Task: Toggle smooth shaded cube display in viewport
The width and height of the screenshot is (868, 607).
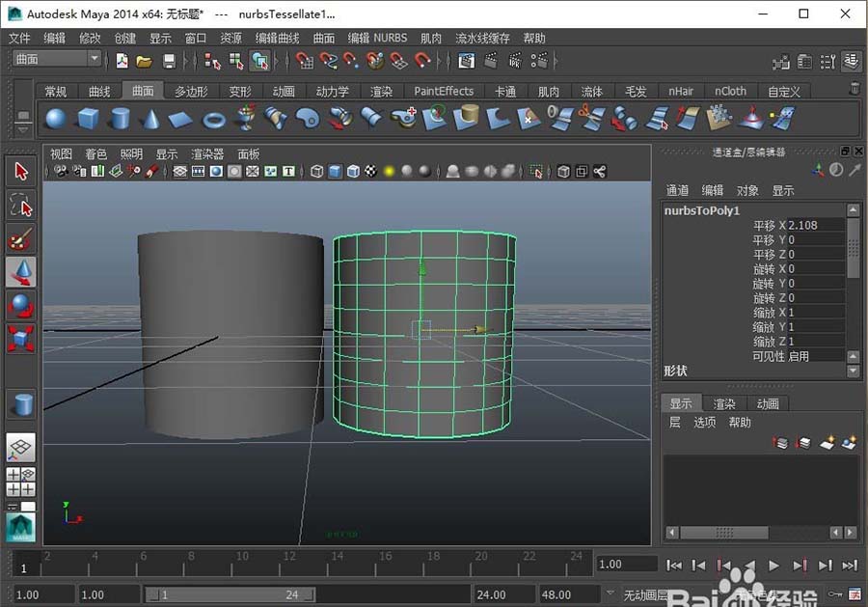Action: (x=335, y=172)
